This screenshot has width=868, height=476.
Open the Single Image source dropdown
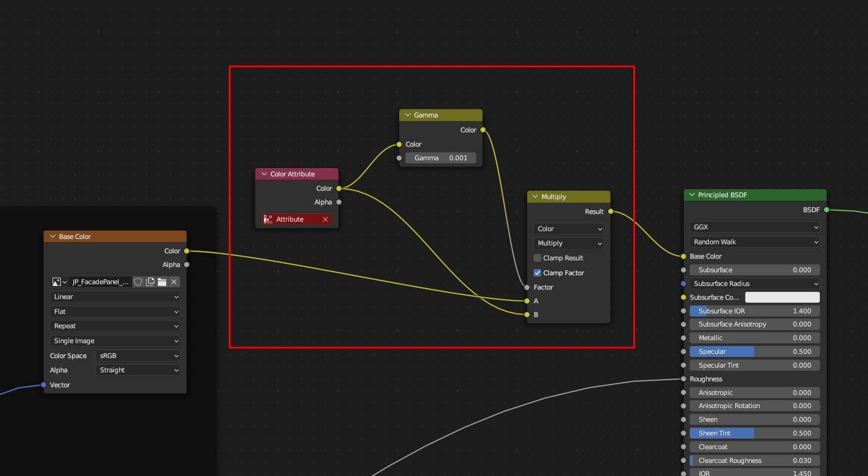(115, 341)
